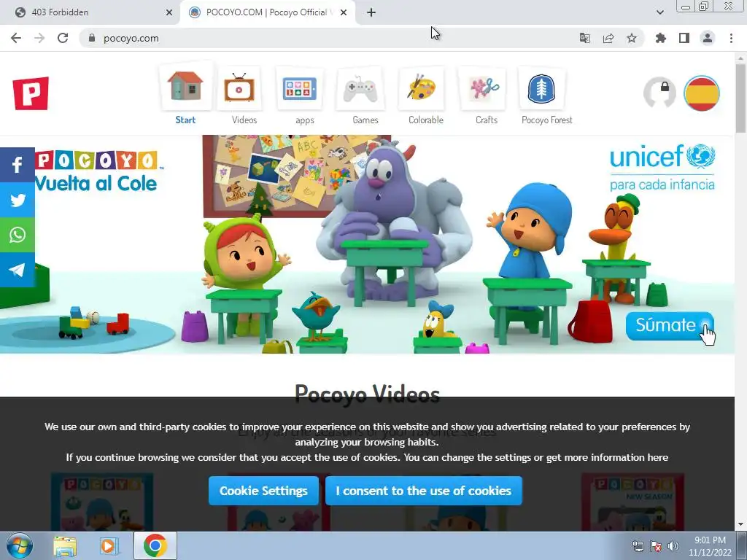
Task: Open the locked parental area icon
Action: click(x=659, y=93)
